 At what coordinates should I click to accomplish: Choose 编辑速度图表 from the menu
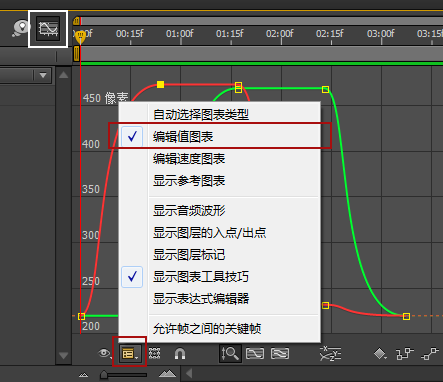pyautogui.click(x=220, y=159)
